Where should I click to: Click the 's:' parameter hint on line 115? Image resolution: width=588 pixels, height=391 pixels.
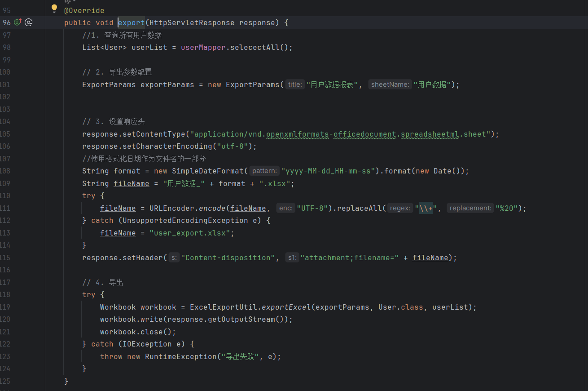tap(173, 258)
